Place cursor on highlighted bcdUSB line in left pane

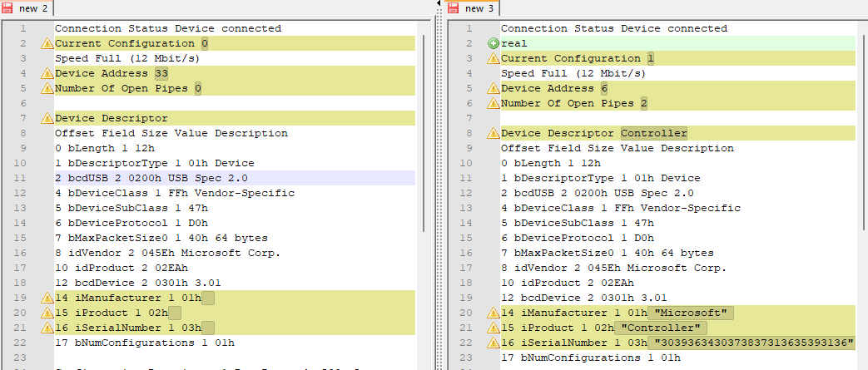point(150,178)
